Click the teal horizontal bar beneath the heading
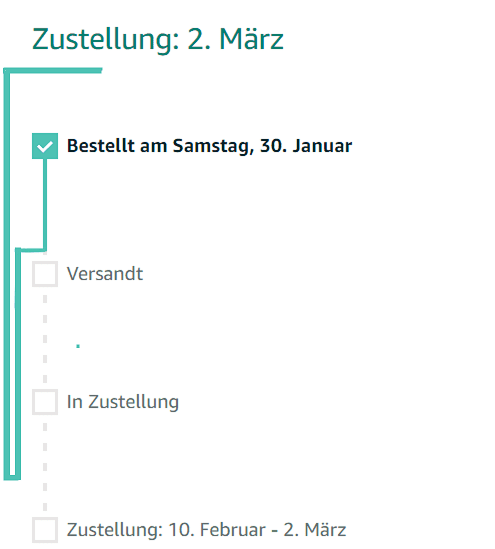 (53, 71)
